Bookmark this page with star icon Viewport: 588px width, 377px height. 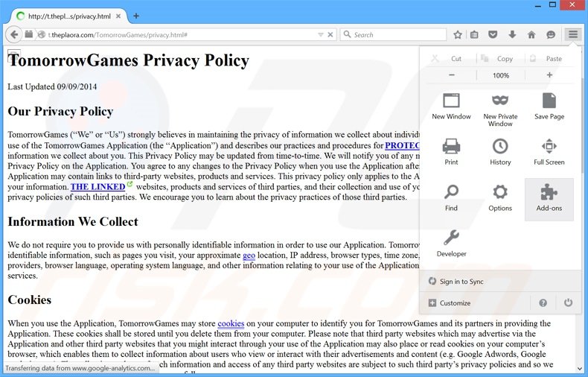[458, 34]
